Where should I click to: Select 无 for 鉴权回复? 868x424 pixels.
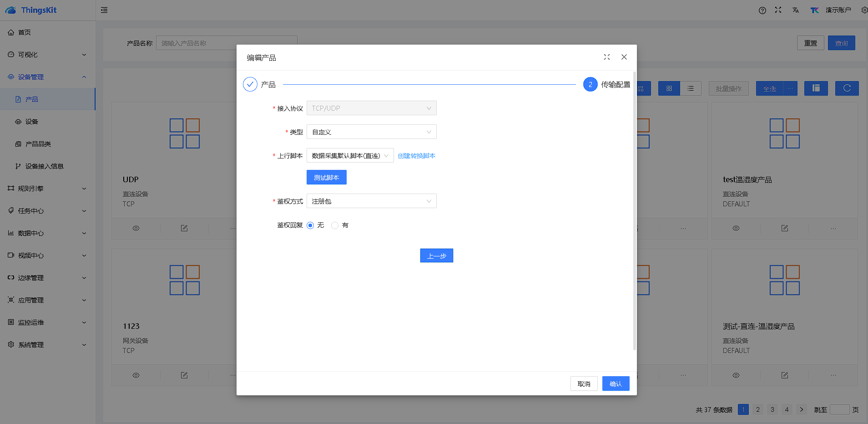pyautogui.click(x=311, y=225)
